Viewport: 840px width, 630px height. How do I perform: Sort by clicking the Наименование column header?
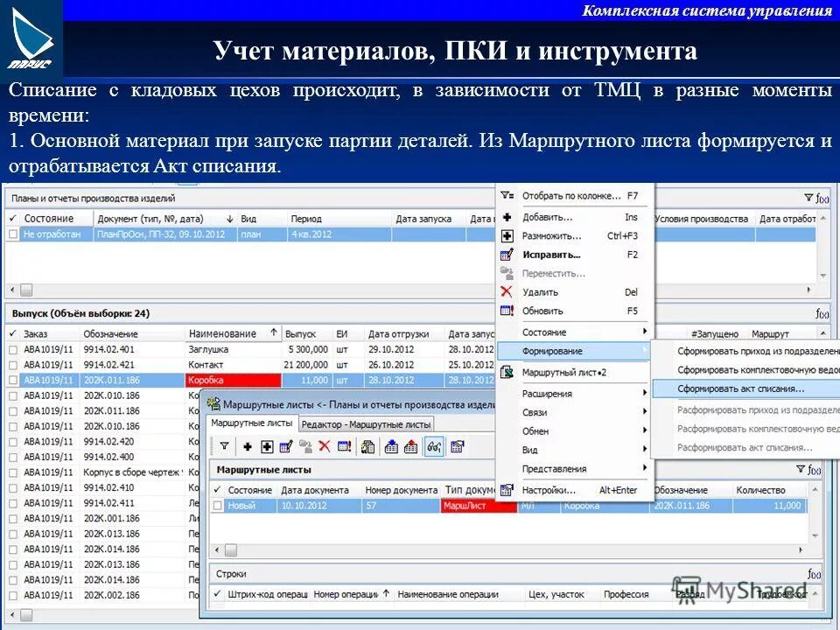(223, 333)
